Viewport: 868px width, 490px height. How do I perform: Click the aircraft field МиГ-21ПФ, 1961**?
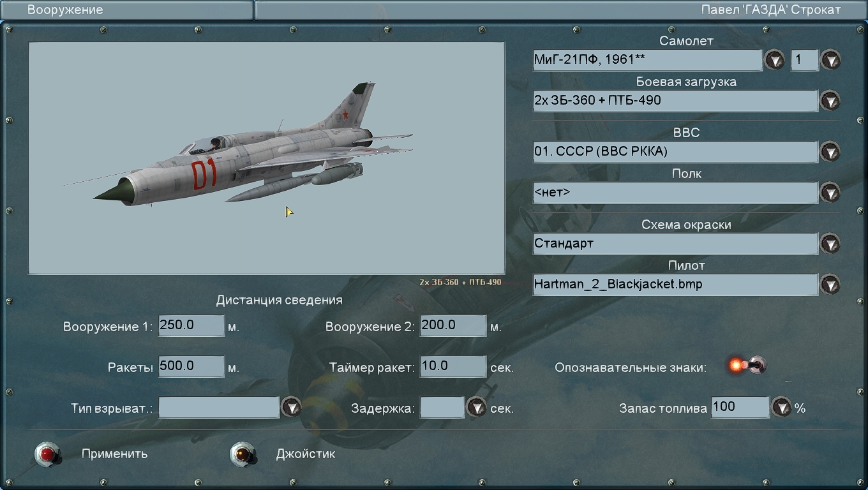(x=647, y=60)
